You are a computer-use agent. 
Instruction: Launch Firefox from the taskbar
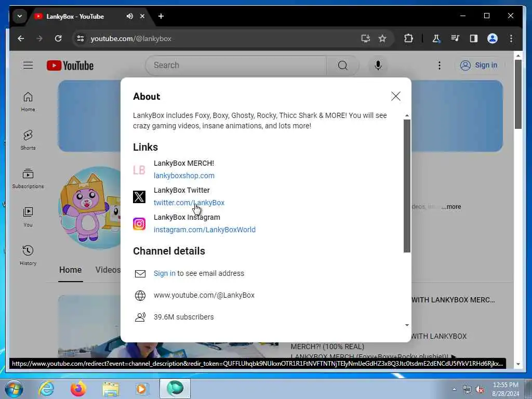[x=78, y=389]
